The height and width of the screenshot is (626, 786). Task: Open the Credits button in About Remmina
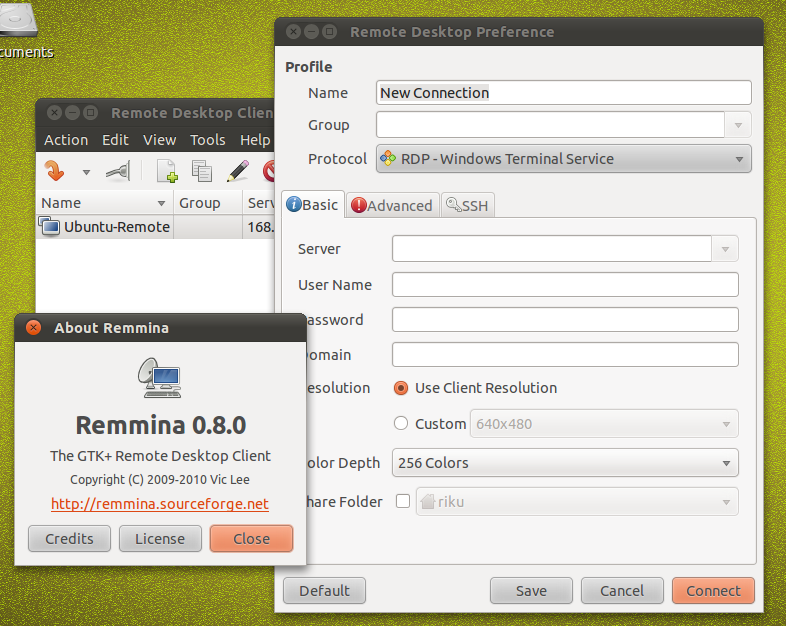(69, 538)
